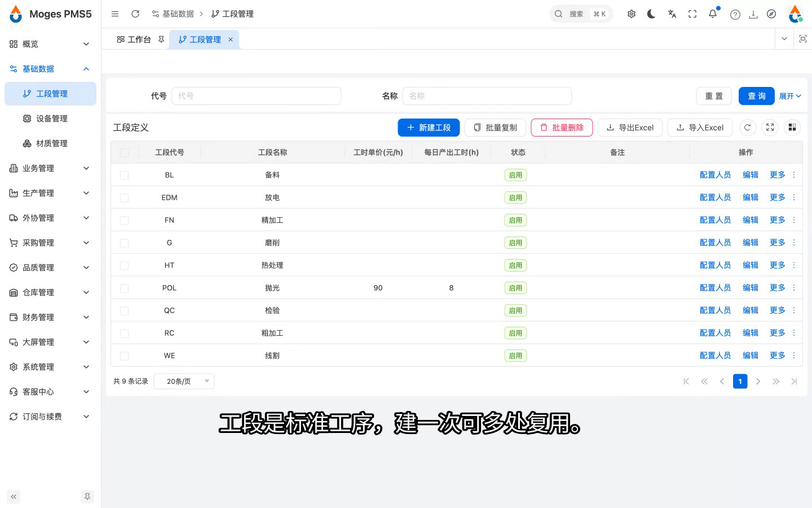Open table column settings grid icon
This screenshot has width=812, height=508.
point(792,128)
